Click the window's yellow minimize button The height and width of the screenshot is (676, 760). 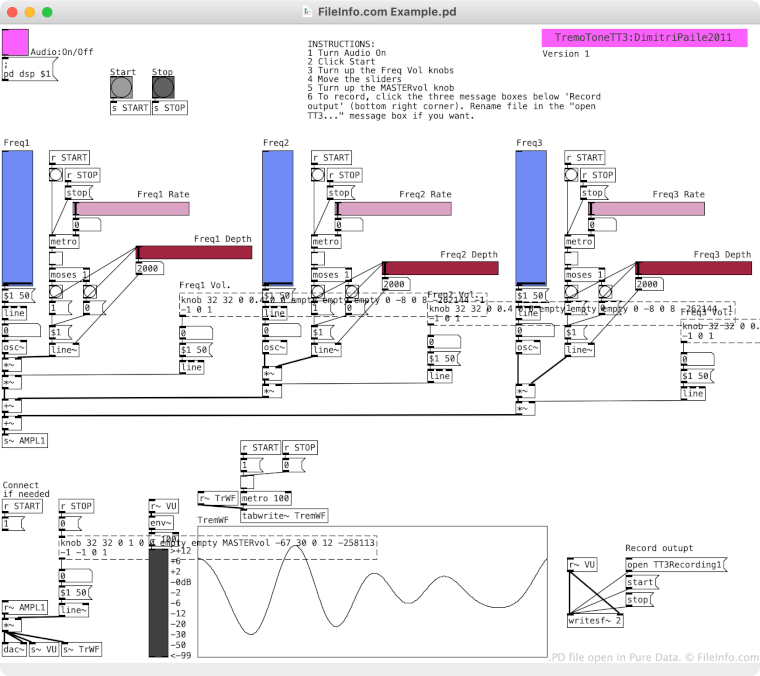tap(30, 12)
